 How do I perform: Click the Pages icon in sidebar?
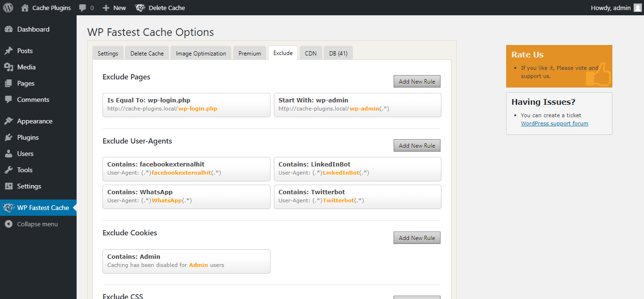point(9,83)
